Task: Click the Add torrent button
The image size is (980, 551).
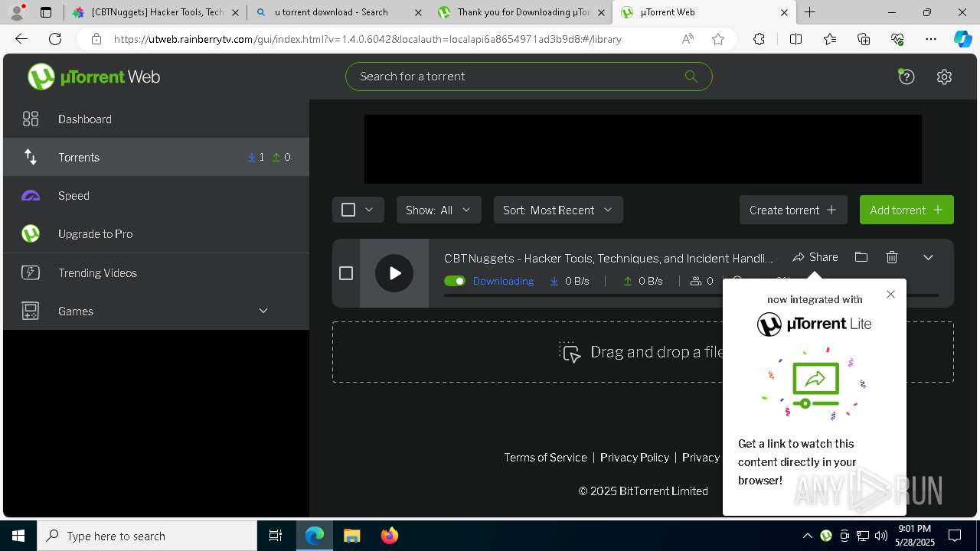Action: tap(906, 210)
